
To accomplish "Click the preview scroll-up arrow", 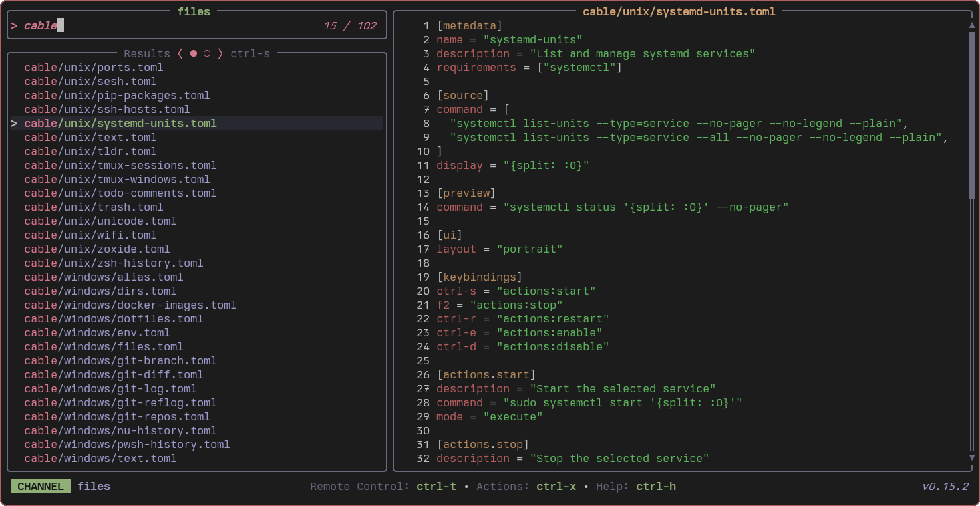I will click(x=972, y=25).
